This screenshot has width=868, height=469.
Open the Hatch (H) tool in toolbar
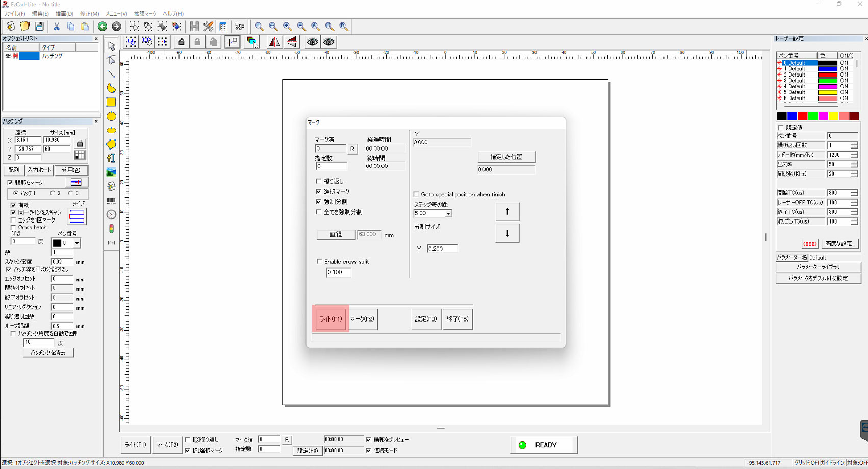click(x=194, y=27)
